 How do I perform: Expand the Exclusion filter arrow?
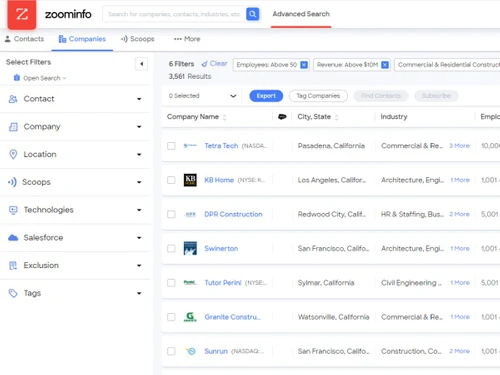click(139, 266)
